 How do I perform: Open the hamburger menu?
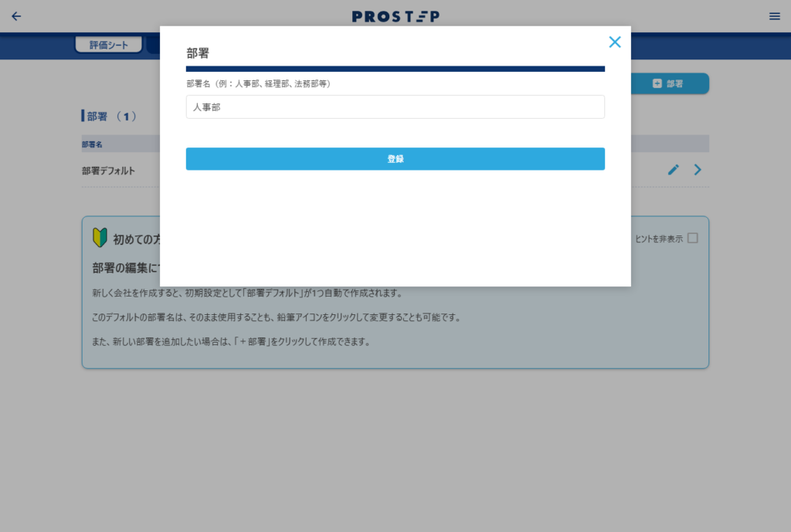pyautogui.click(x=774, y=16)
